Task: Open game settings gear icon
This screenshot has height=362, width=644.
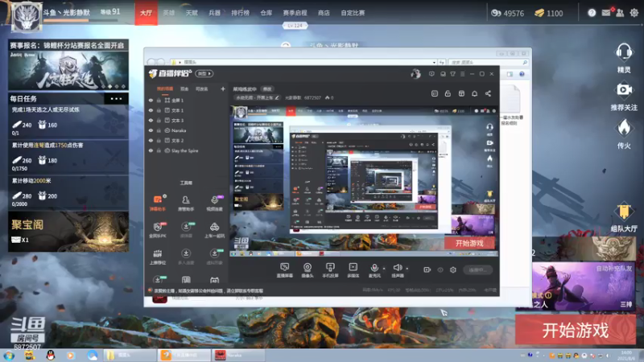Action: 634,13
